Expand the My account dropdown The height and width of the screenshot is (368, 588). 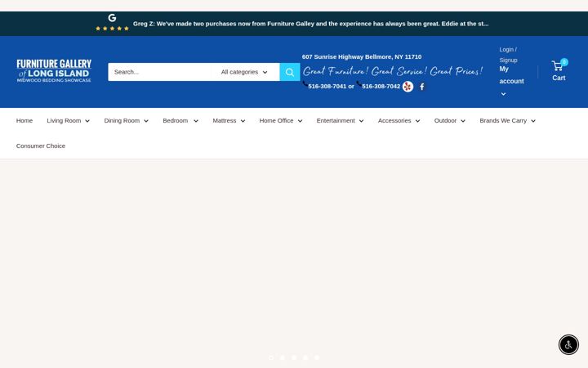coord(511,81)
